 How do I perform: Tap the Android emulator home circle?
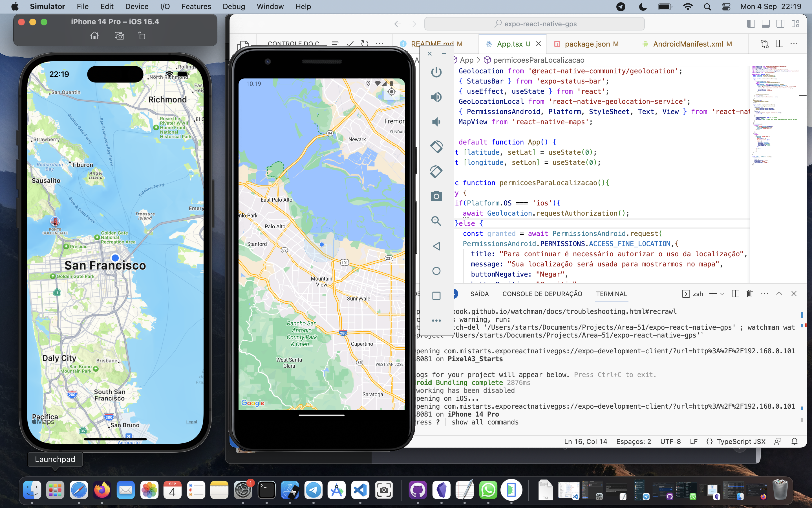coord(436,271)
